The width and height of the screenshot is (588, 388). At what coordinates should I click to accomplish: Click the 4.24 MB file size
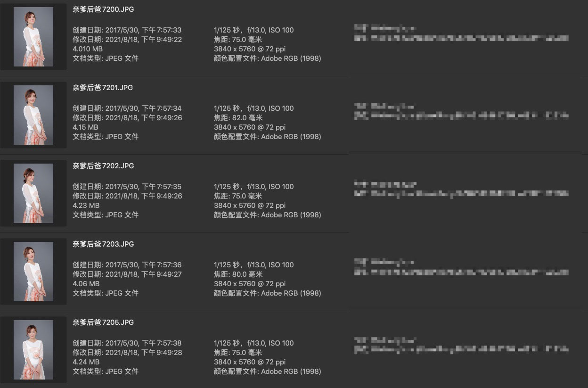point(86,362)
